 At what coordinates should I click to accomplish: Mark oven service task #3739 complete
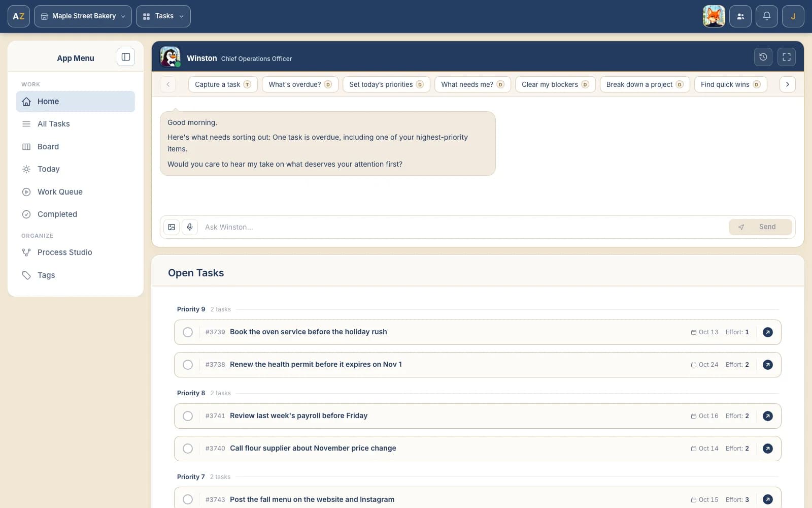pos(188,332)
